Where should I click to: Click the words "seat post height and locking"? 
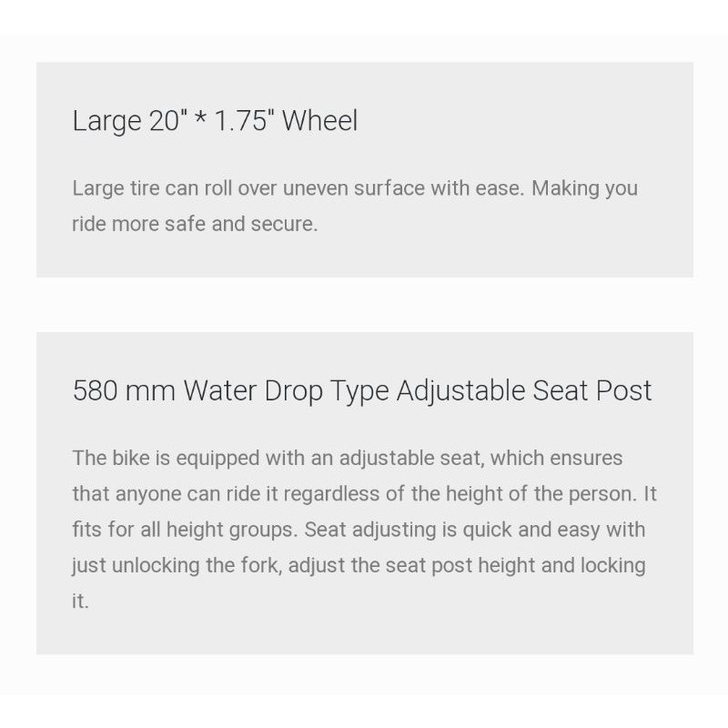(515, 565)
